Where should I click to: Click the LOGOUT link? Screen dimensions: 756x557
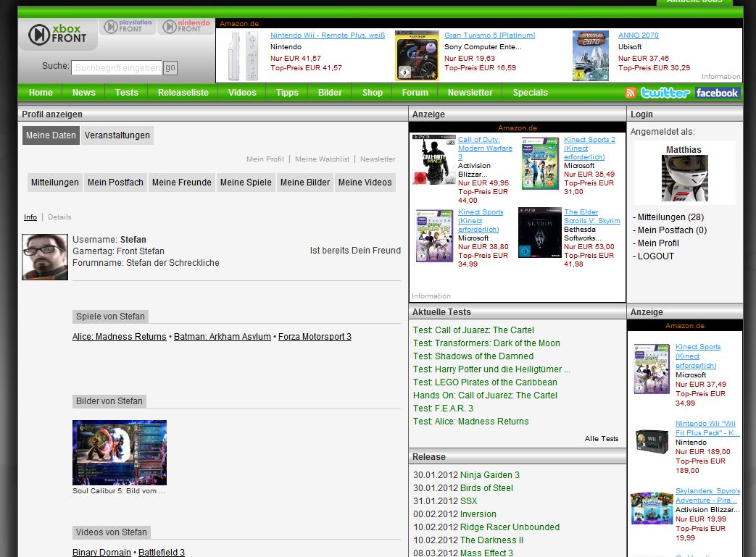point(656,256)
